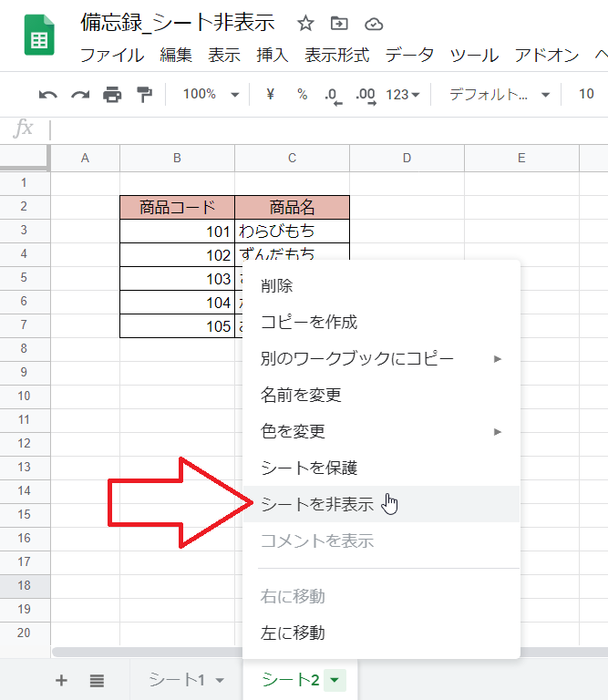Select row 1 header
The height and width of the screenshot is (700, 608).
pos(25,183)
